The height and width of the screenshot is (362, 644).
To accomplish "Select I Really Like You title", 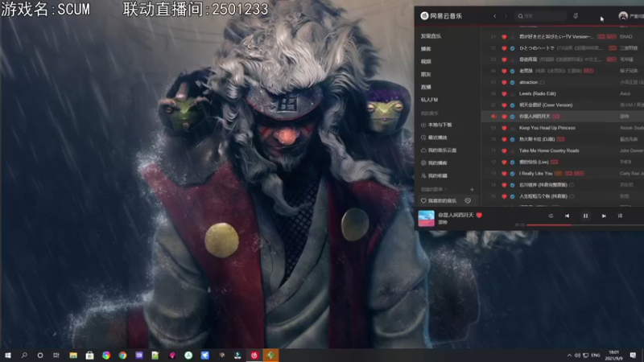I will pos(535,174).
